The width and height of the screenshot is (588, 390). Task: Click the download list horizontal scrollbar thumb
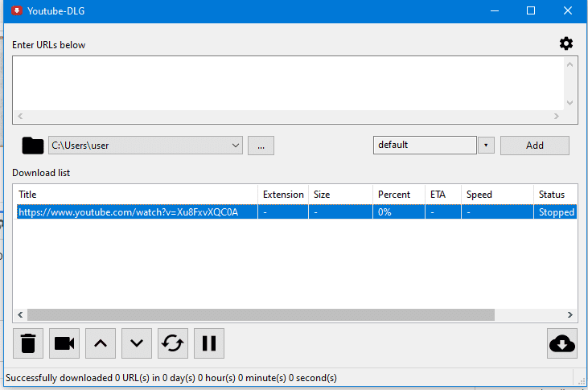261,314
